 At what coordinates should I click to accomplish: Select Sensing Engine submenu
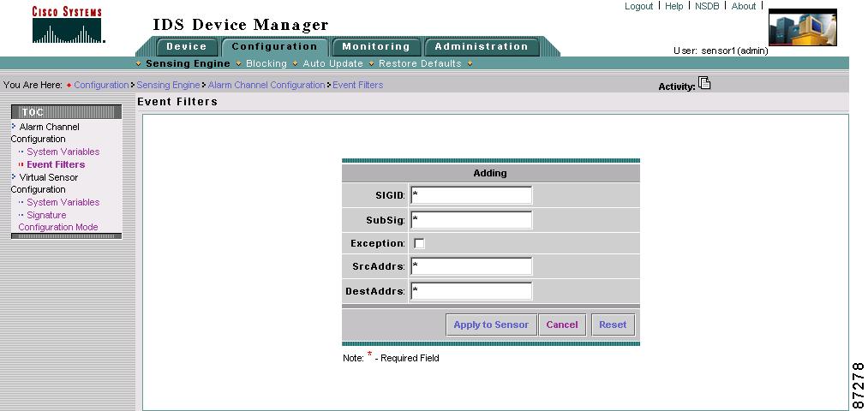(188, 63)
